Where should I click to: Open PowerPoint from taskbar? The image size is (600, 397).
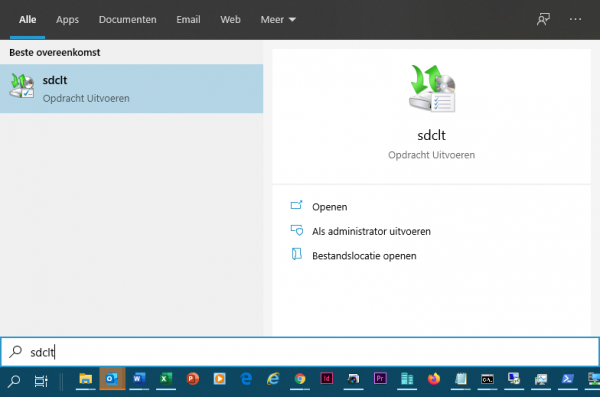point(192,379)
